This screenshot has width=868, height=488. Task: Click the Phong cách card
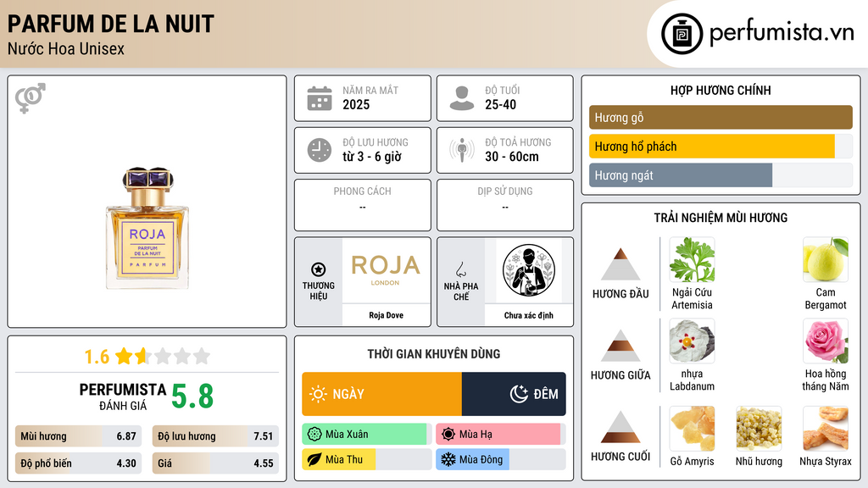[363, 205]
